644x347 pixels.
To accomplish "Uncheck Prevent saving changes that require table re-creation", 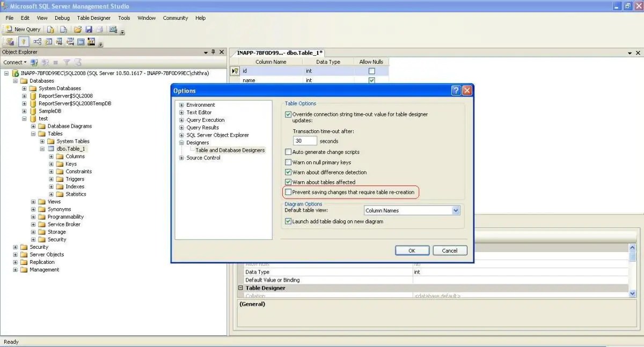I will point(288,192).
